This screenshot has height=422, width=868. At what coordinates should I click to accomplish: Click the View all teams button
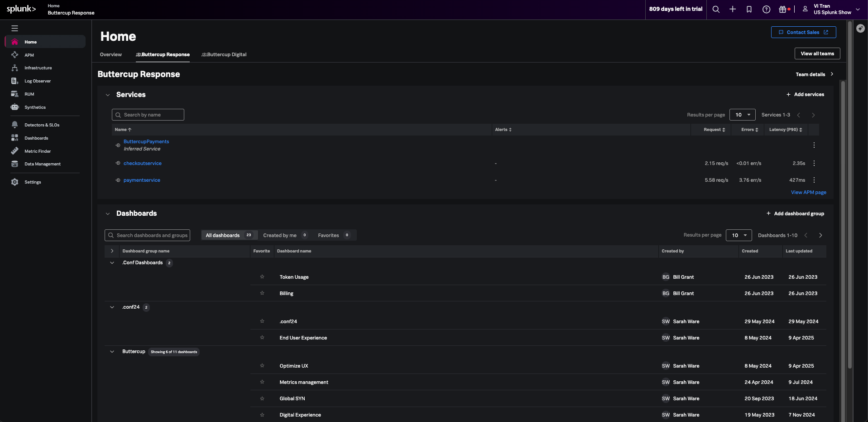click(x=817, y=53)
